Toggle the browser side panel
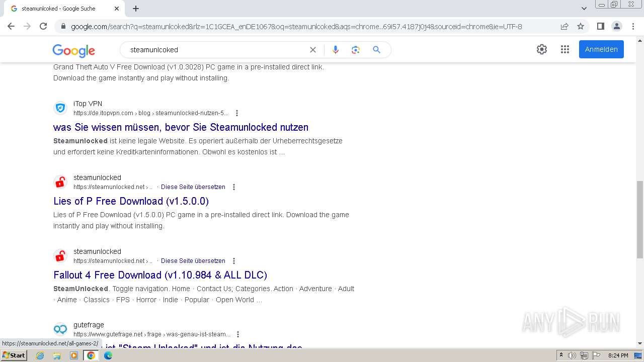Image resolution: width=644 pixels, height=362 pixels. point(600,26)
